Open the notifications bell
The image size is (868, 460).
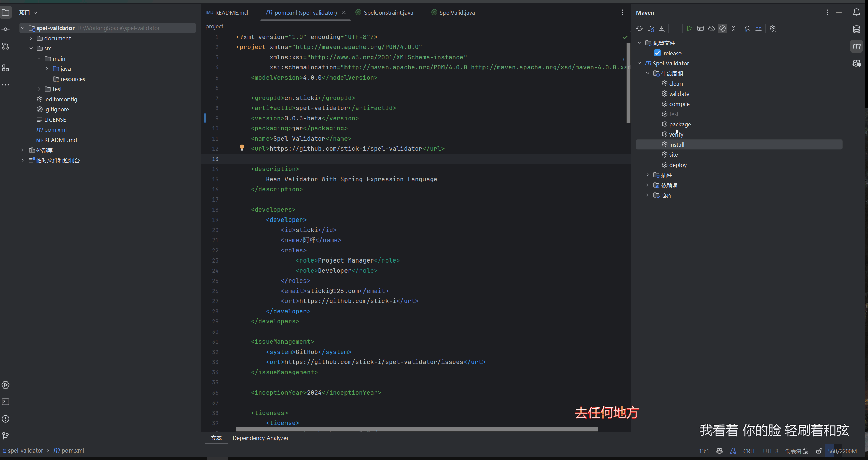(x=856, y=13)
